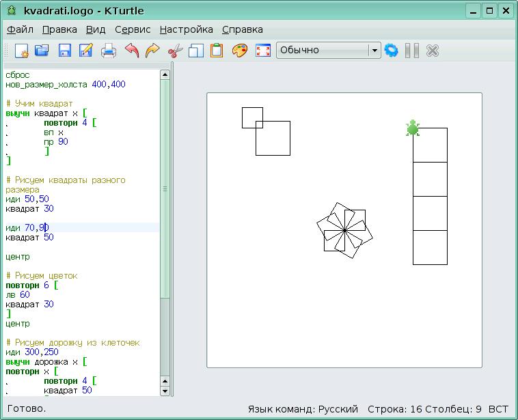Paste from the clipboard icon

(x=217, y=51)
